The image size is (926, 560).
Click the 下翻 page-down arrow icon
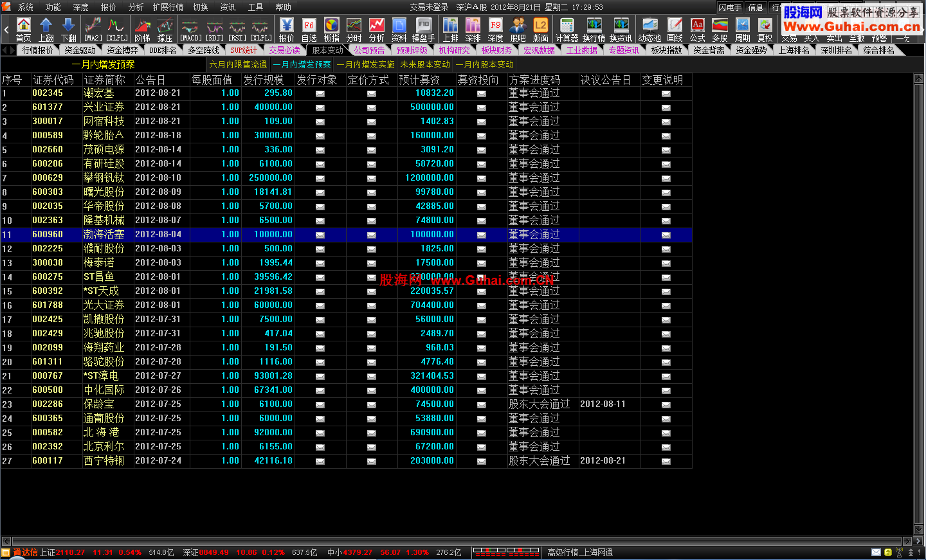[x=69, y=30]
